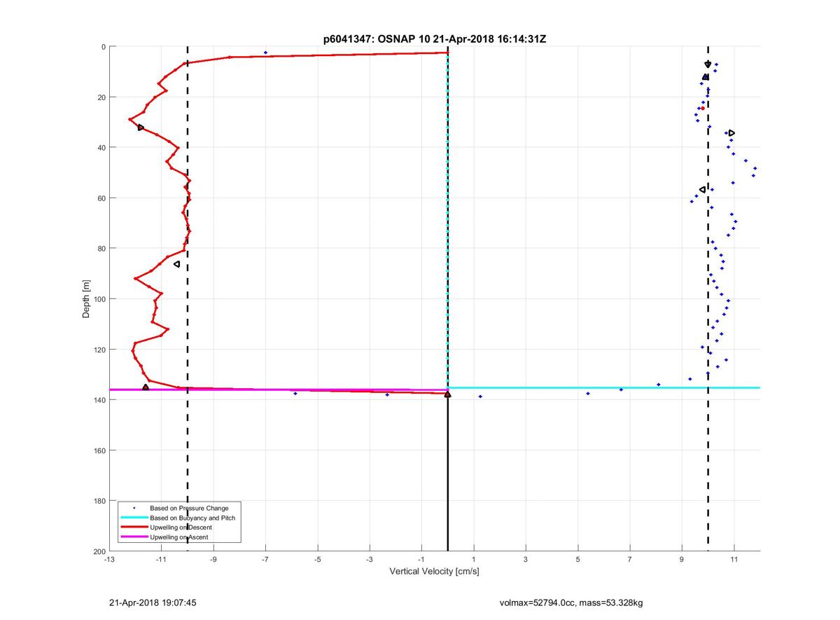Click the upward triangle marker near 12 m on the right
This screenshot has width=840, height=620.
click(706, 77)
